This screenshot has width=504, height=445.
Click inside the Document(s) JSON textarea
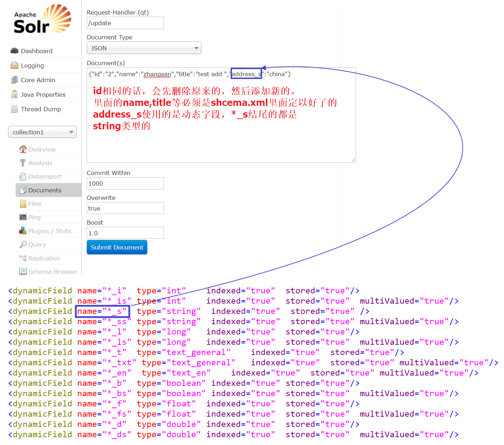click(x=221, y=115)
